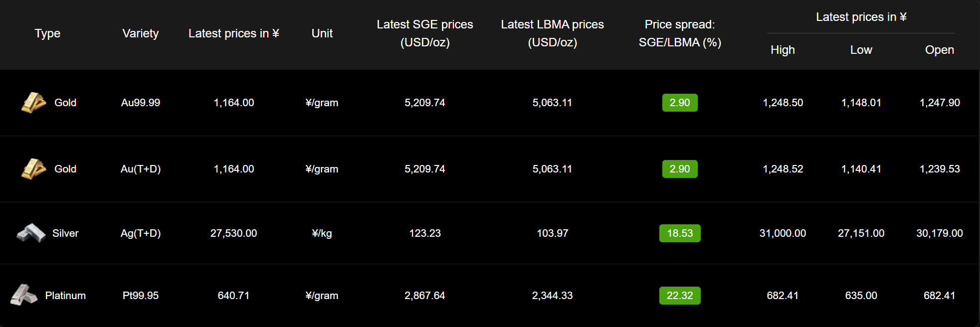
Task: Open the Pt99.95 variety entry
Action: tap(141, 296)
